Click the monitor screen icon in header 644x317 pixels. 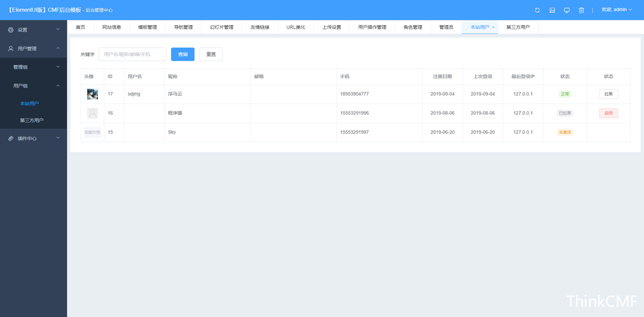[567, 10]
